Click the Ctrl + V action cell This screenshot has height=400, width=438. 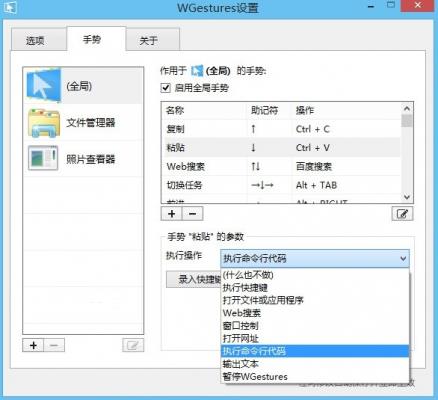pos(313,148)
